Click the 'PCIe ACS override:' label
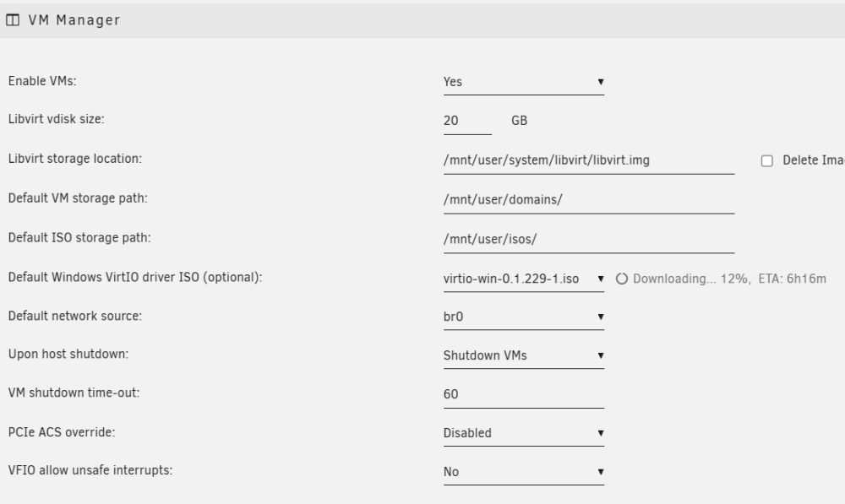 click(x=62, y=432)
